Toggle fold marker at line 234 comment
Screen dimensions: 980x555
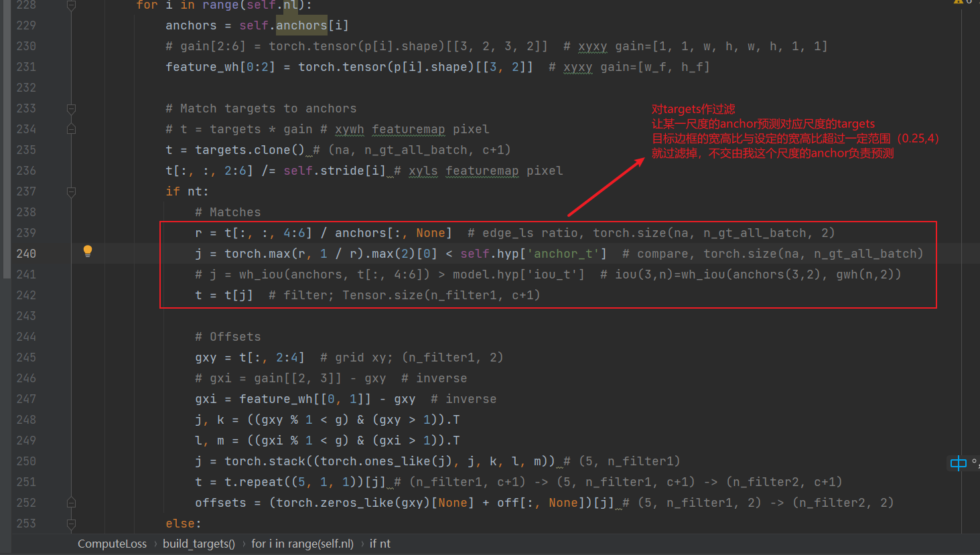[71, 129]
